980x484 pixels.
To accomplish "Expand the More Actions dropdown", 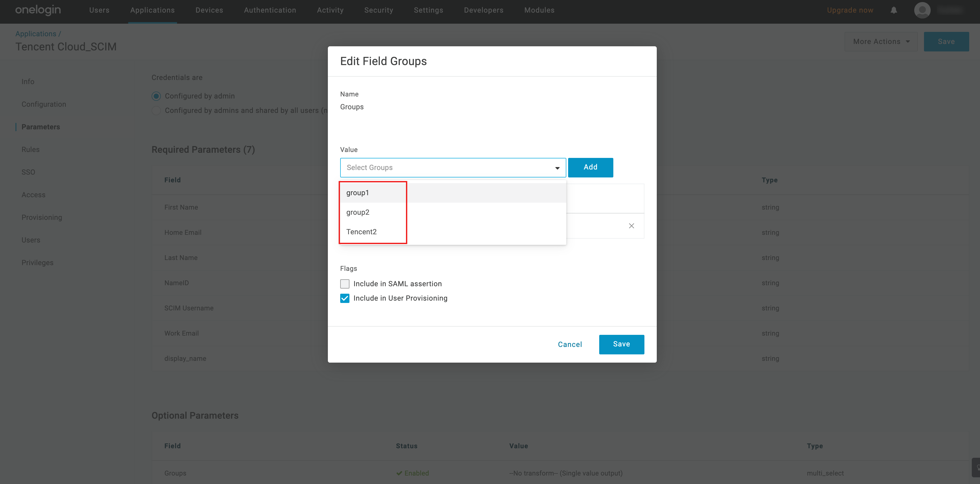I will [x=881, y=41].
